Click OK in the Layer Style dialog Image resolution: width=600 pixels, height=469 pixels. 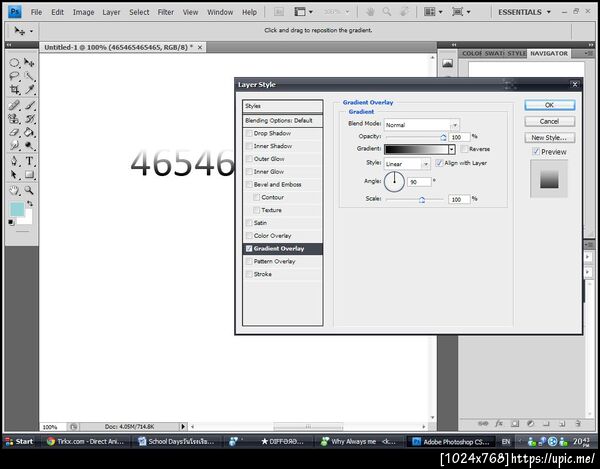tap(549, 105)
